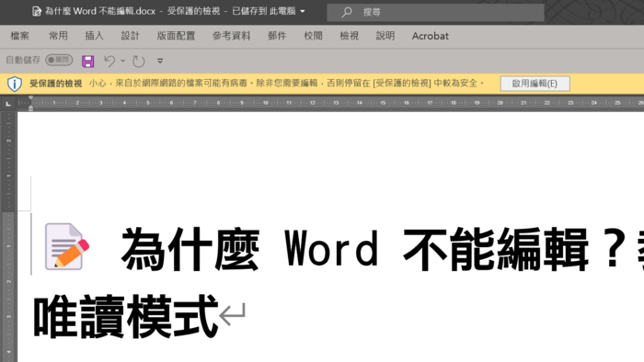Click the tab stop selector on ruler
This screenshot has width=644, height=362.
[8, 104]
